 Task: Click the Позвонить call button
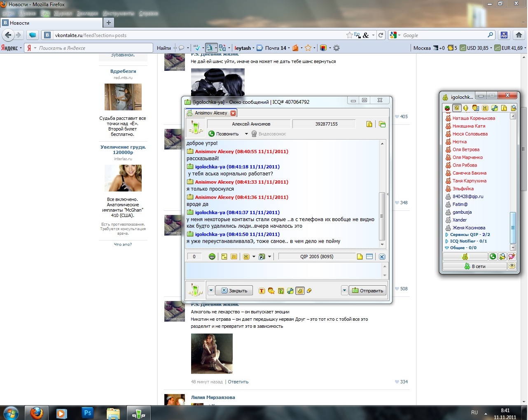click(224, 134)
